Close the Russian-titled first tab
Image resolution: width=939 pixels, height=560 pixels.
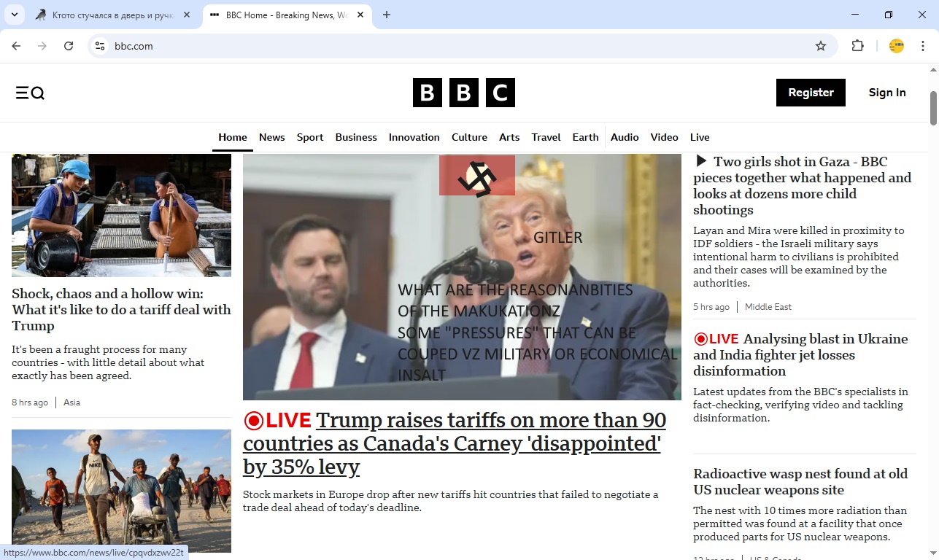(x=187, y=15)
